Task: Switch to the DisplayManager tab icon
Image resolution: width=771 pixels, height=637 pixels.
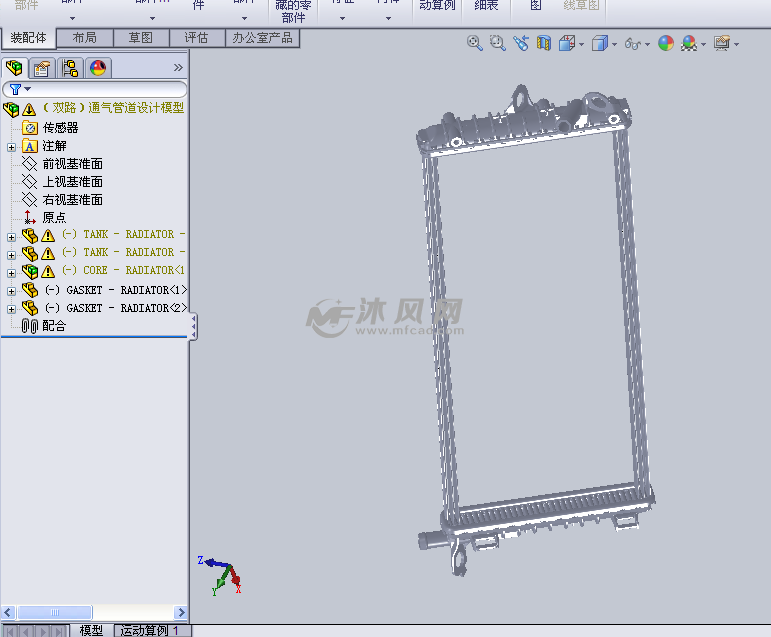Action: coord(98,68)
